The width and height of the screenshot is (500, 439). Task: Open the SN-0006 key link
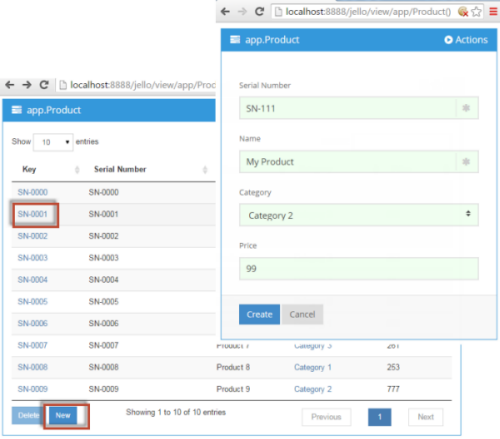[x=33, y=323]
